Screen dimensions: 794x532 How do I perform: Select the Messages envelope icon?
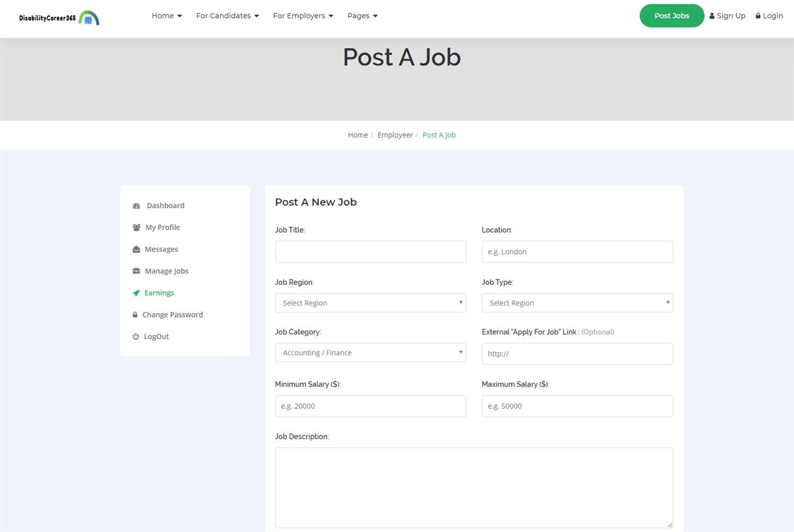tap(136, 249)
